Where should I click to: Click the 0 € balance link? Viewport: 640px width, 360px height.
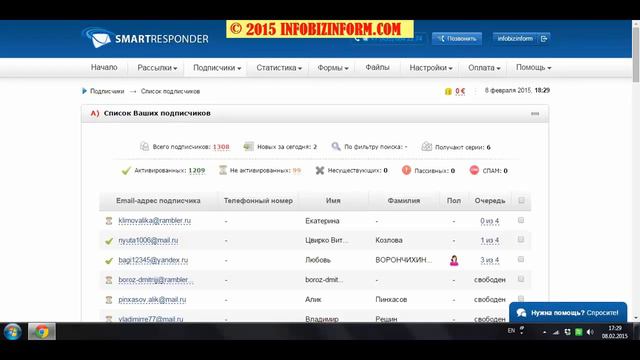[460, 91]
